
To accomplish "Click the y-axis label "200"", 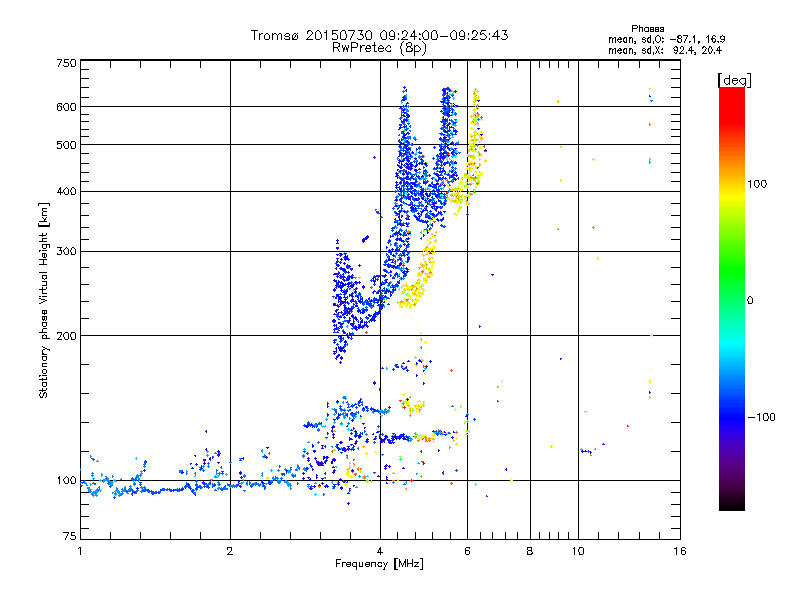I will (x=67, y=336).
